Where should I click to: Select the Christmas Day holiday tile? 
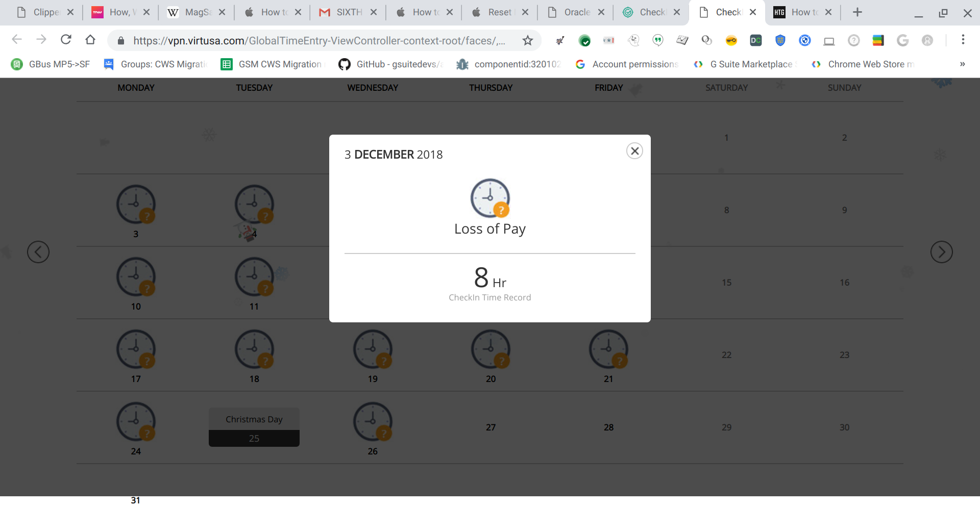click(x=254, y=427)
